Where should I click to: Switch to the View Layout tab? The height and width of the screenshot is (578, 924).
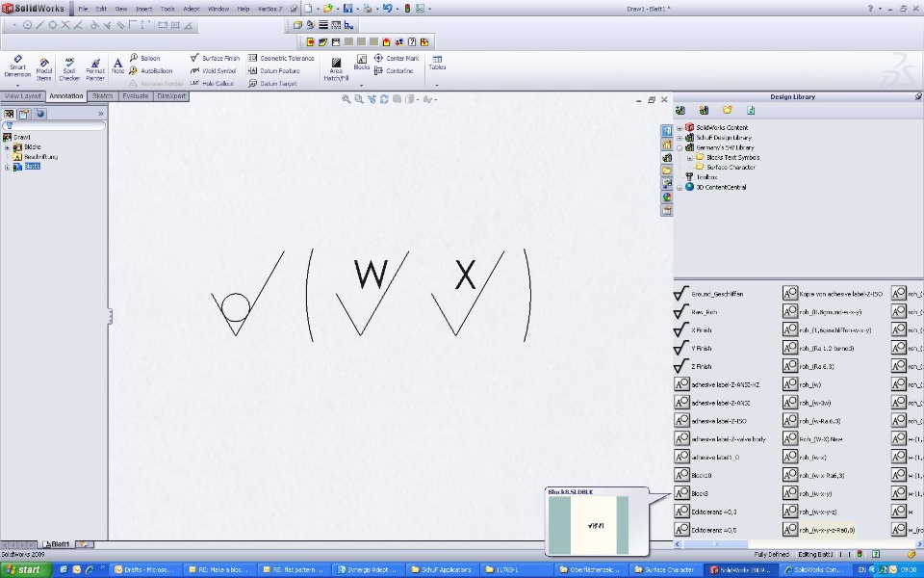[x=23, y=95]
